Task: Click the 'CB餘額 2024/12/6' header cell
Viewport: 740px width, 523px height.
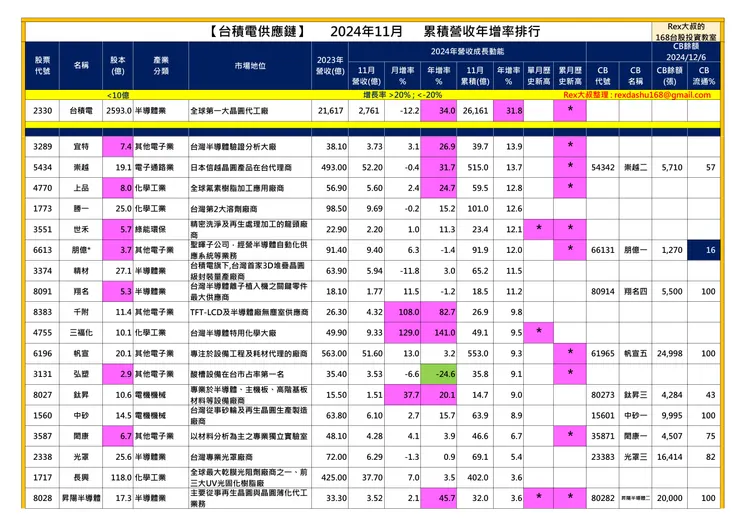Action: coord(686,51)
